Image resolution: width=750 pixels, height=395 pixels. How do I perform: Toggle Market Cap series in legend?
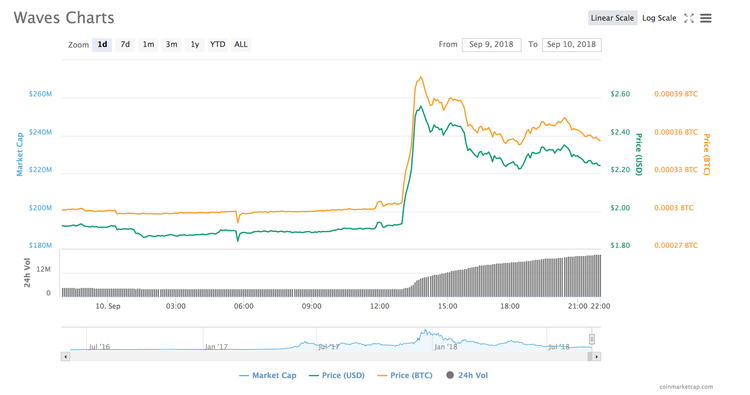268,375
